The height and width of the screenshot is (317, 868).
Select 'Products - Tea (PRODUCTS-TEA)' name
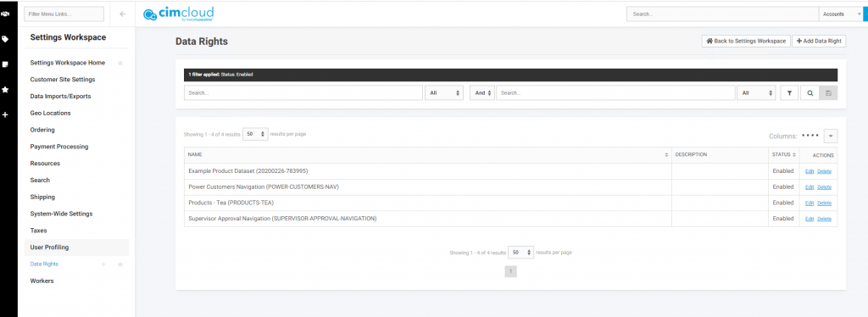tap(231, 203)
